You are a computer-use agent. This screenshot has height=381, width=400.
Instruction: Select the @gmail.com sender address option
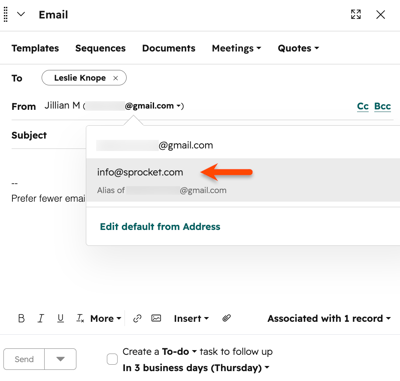[243, 145]
